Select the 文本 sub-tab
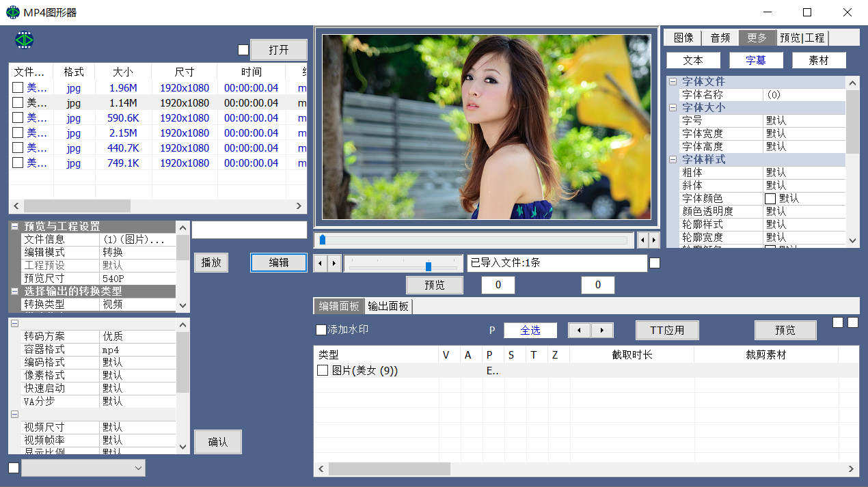The height and width of the screenshot is (487, 868). tap(693, 60)
